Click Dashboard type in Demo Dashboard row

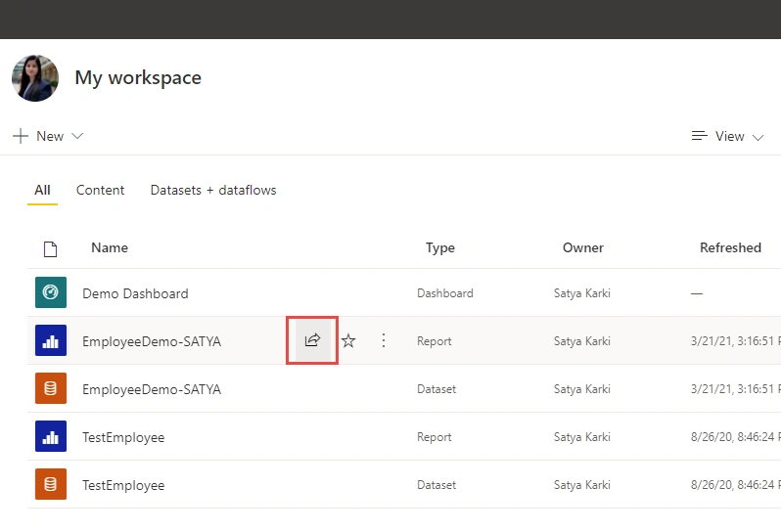[x=444, y=293]
